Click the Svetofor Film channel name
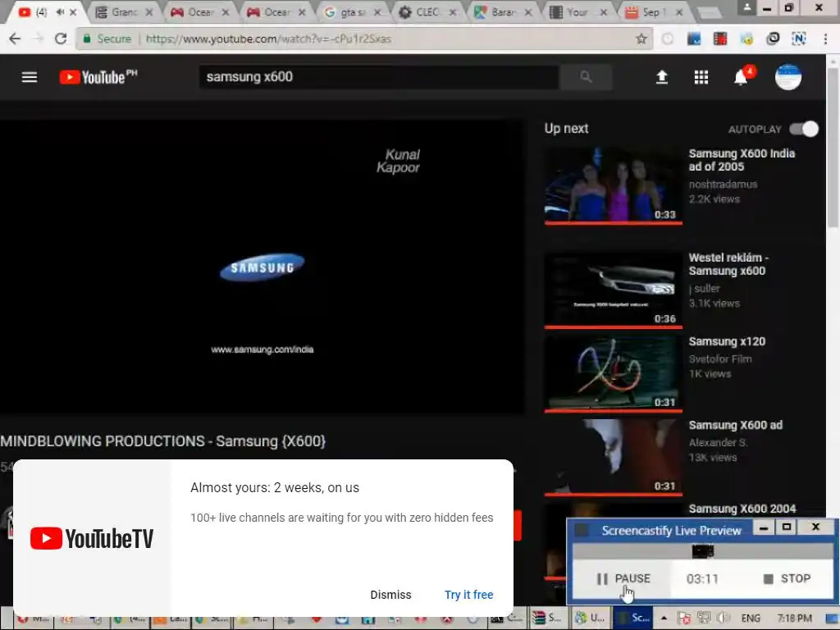The width and height of the screenshot is (840, 630). tap(720, 359)
